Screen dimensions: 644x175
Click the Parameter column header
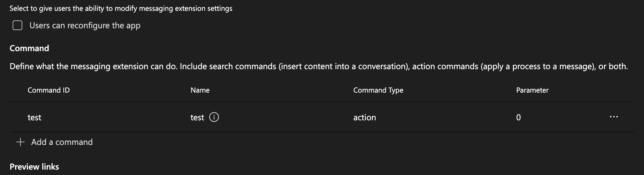click(x=532, y=90)
